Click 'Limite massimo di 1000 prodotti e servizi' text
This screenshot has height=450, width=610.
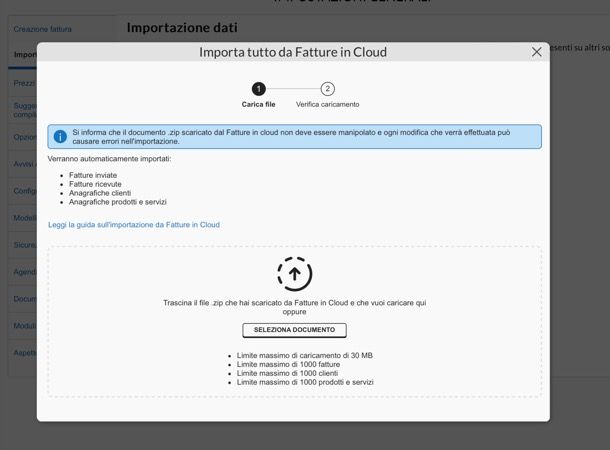[x=305, y=382]
